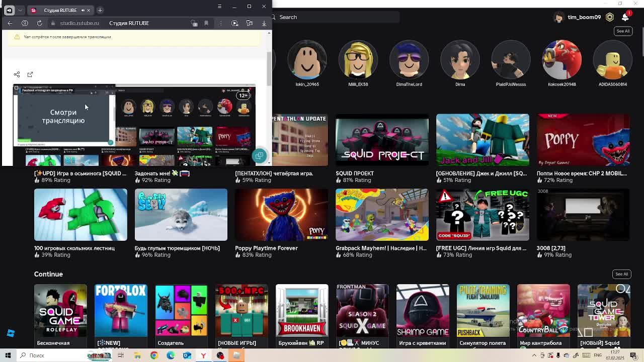Open Будь глупым тюремщиком game thumbnail
Image resolution: width=644 pixels, height=362 pixels.
tap(181, 215)
